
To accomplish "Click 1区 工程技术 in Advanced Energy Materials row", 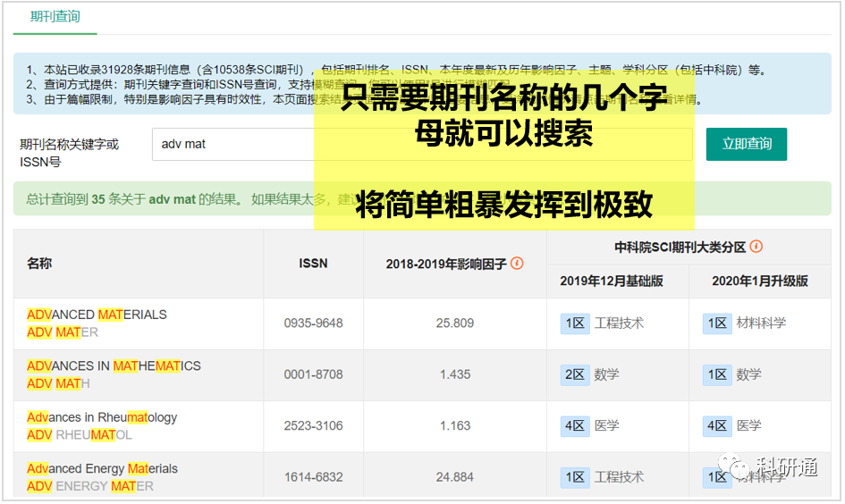I will click(602, 477).
